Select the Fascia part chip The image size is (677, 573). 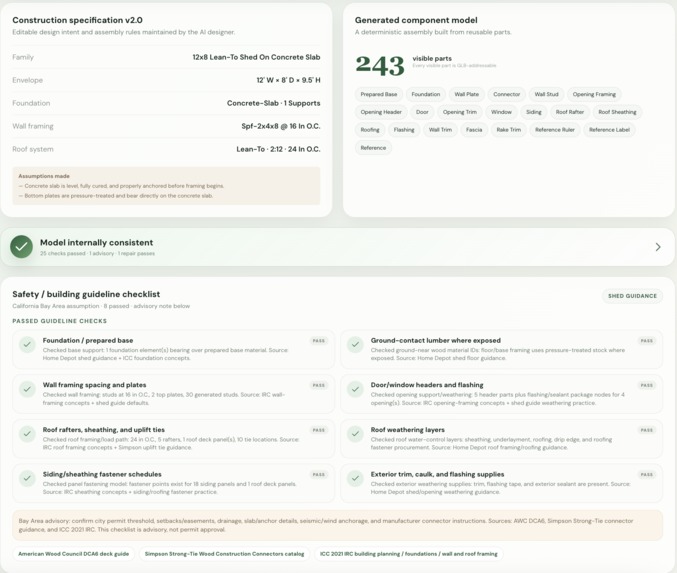[474, 130]
